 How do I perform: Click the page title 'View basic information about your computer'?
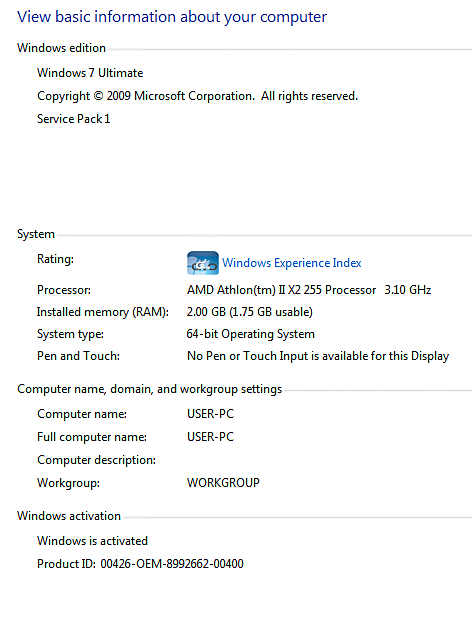point(172,17)
